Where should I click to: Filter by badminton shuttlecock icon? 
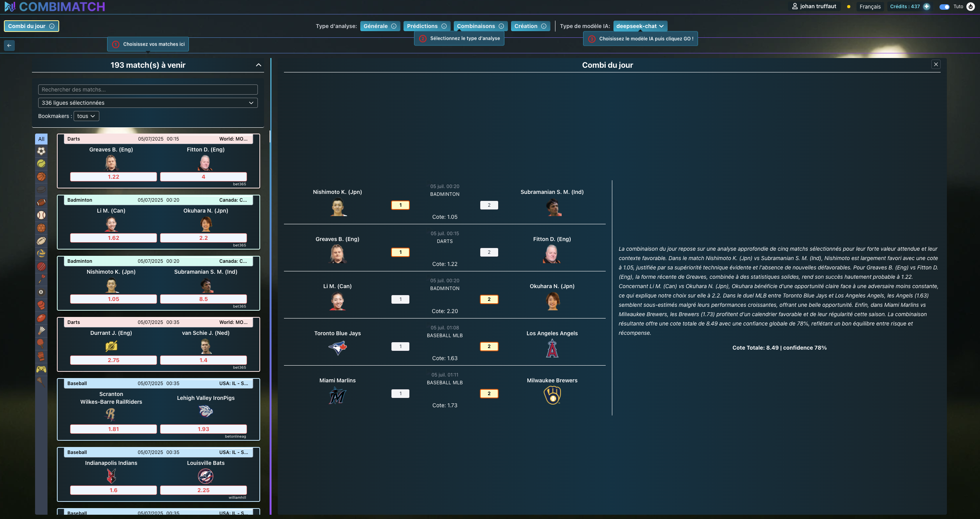41,331
